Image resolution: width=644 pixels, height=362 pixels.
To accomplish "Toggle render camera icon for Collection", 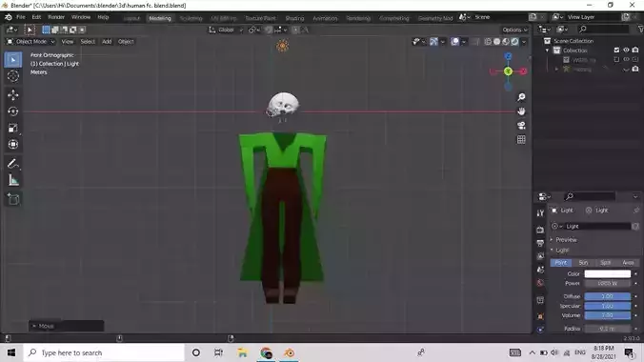I will pos(635,50).
